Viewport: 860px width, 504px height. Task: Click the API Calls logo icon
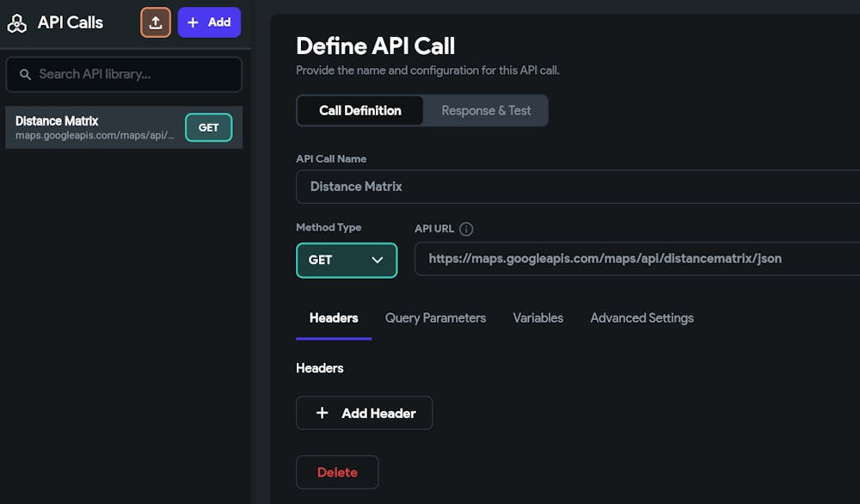point(17,23)
